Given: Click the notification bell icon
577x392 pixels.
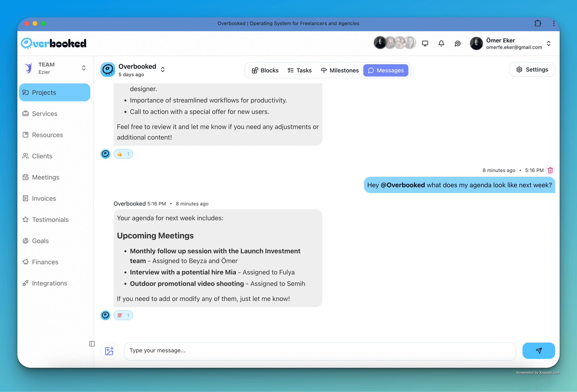Looking at the screenshot, I should (x=441, y=44).
